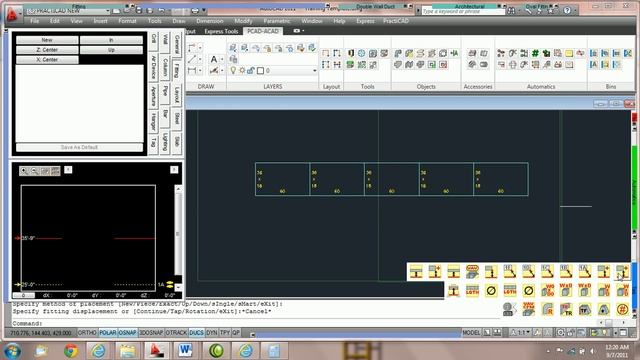The height and width of the screenshot is (360, 640).
Task: Select the PCAD-ACAD ribbon tab
Action: click(x=263, y=31)
